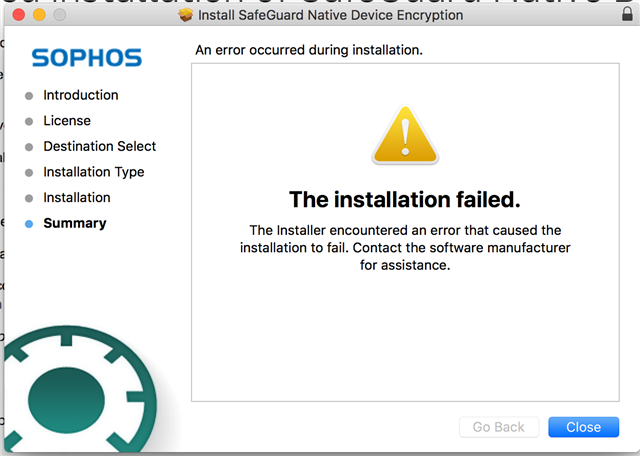Click the blue bullet beside Summary
This screenshot has width=640, height=456.
[29, 224]
